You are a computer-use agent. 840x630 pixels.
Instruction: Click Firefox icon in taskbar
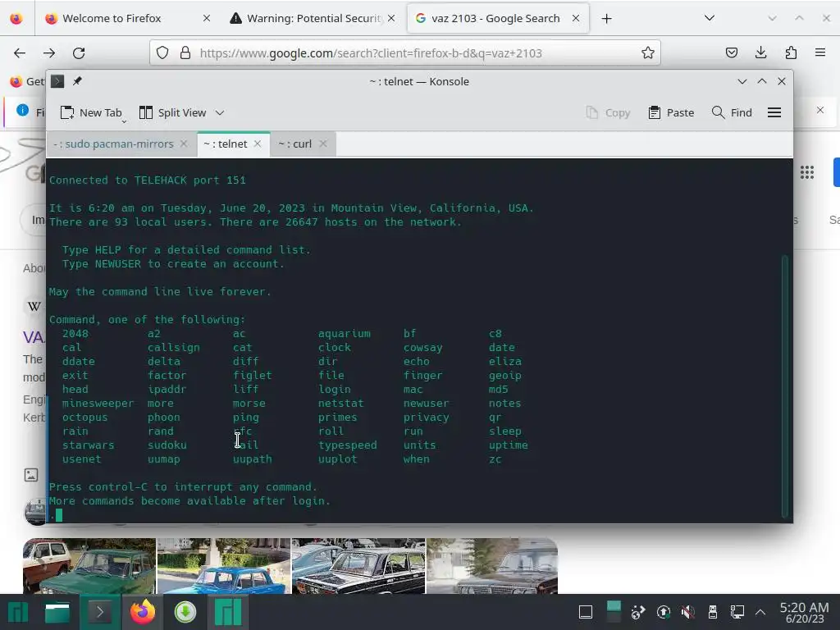[143, 612]
